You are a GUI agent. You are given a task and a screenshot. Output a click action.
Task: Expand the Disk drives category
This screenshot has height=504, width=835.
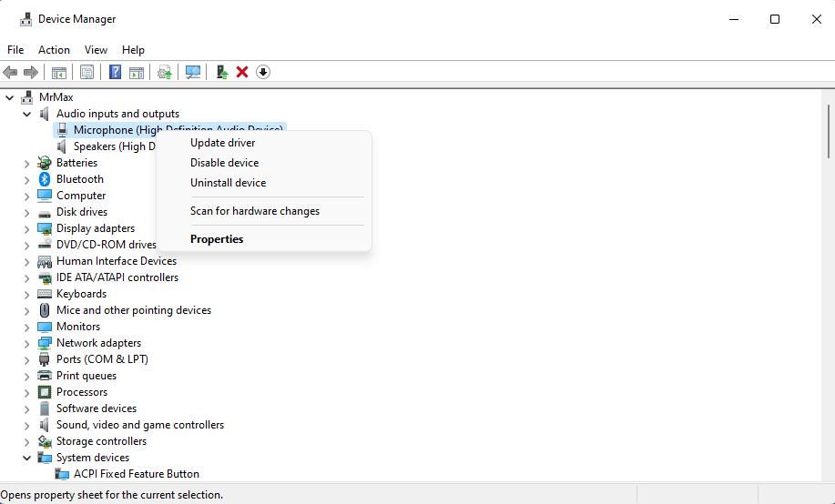click(26, 213)
